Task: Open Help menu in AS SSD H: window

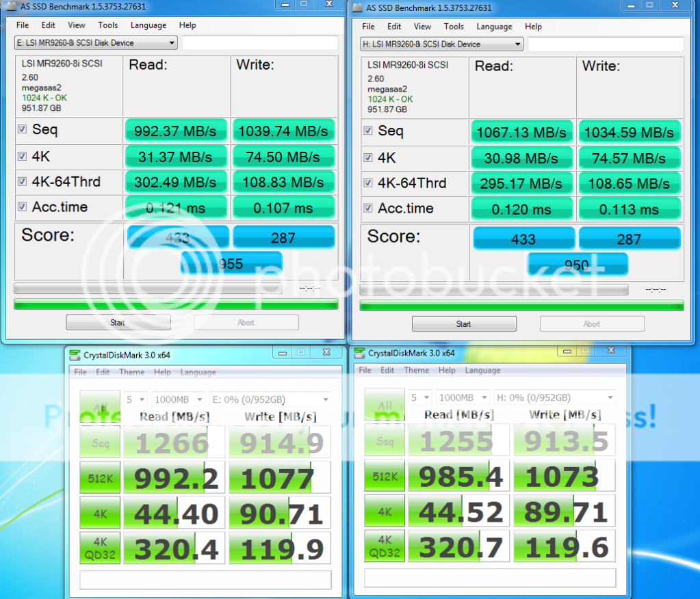Action: coord(533,27)
